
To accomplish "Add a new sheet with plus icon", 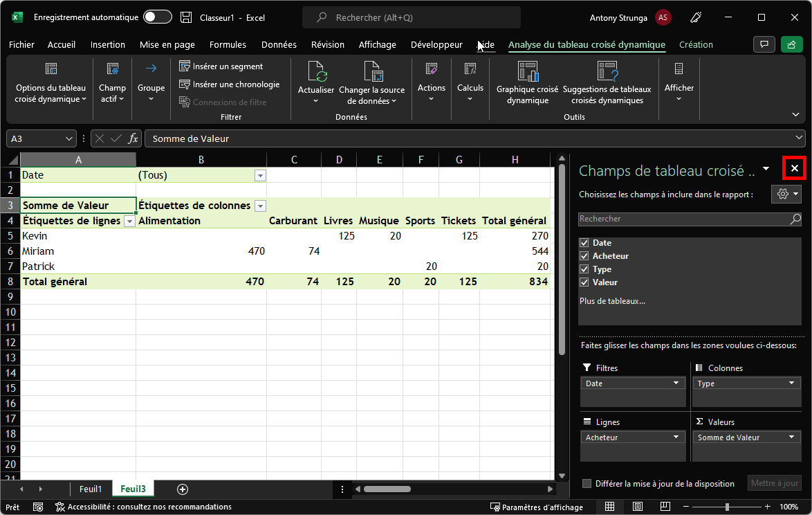I will coord(183,489).
